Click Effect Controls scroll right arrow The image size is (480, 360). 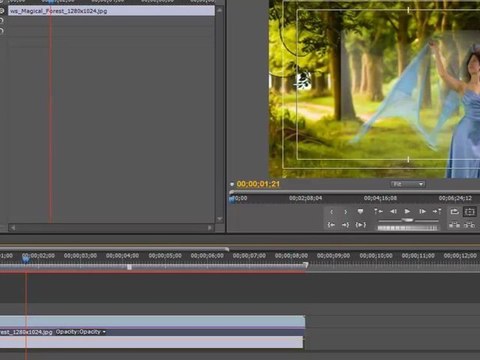[210, 228]
